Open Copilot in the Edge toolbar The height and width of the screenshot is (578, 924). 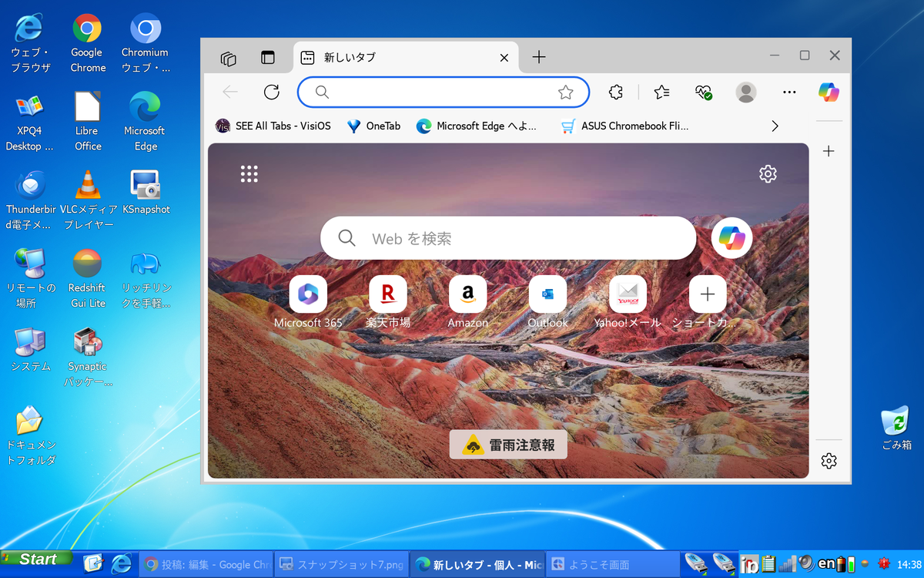point(829,92)
